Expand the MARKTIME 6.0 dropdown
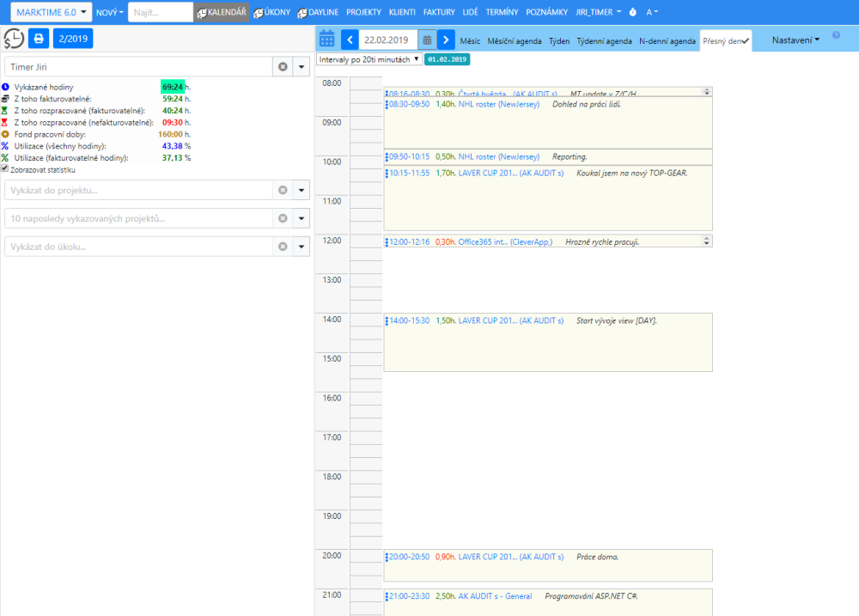This screenshot has width=859, height=616. pyautogui.click(x=52, y=12)
